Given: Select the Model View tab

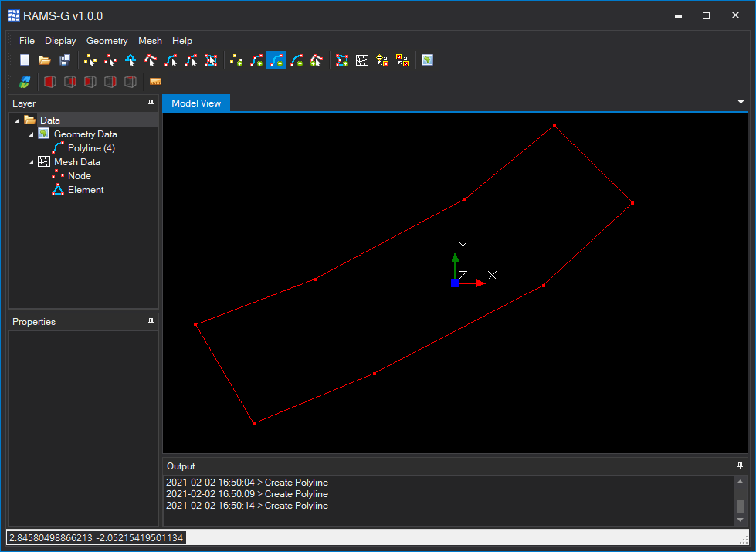Looking at the screenshot, I should [x=196, y=103].
